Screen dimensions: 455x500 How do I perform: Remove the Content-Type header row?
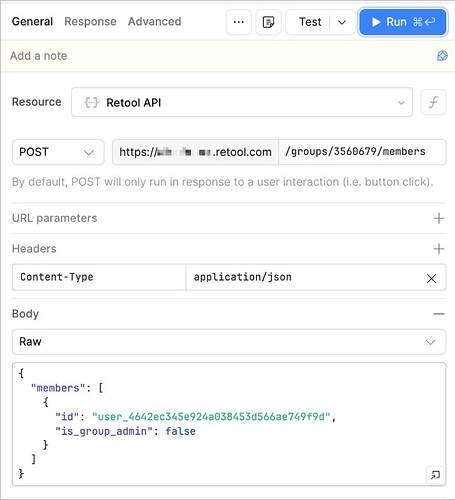click(431, 278)
